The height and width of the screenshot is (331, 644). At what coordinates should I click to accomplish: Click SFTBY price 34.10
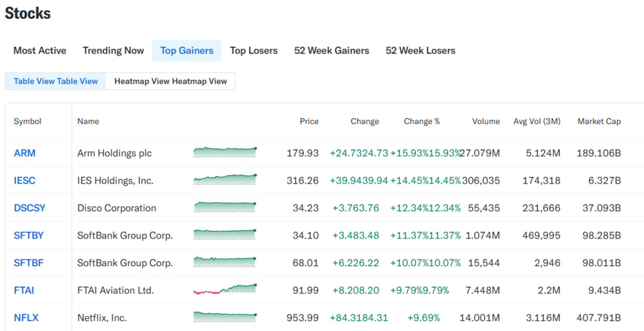(306, 236)
